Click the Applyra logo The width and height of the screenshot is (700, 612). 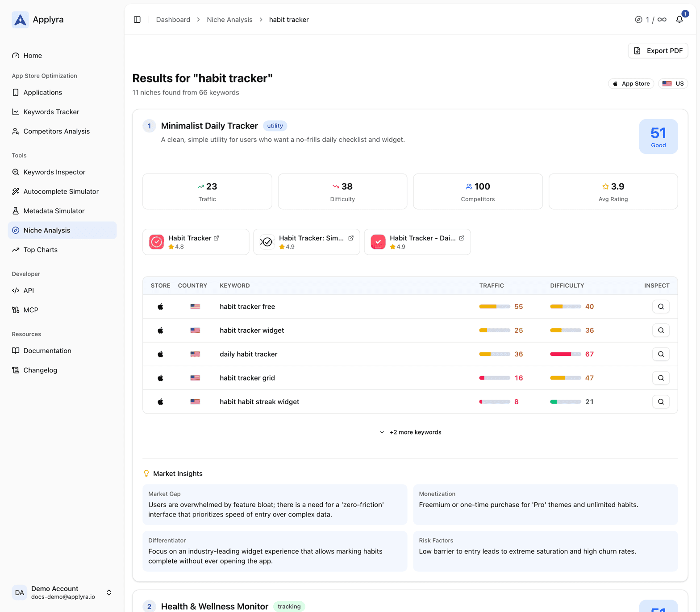click(x=20, y=20)
